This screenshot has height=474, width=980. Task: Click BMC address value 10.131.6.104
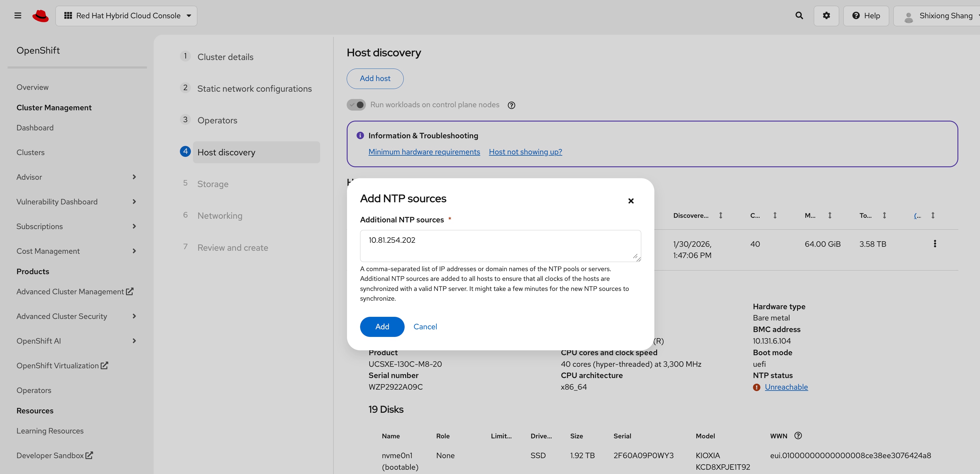pos(771,341)
